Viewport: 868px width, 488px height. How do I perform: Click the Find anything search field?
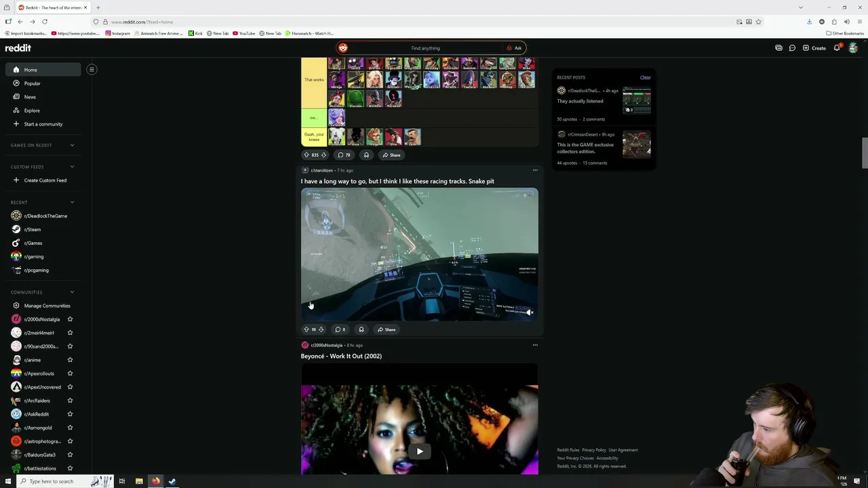pyautogui.click(x=425, y=48)
